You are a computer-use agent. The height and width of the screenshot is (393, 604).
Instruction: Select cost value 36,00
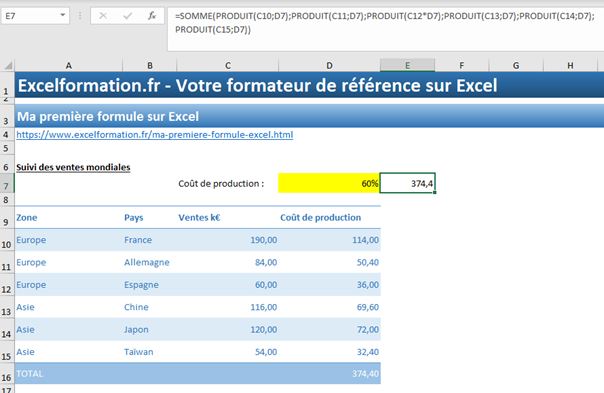[x=329, y=285]
